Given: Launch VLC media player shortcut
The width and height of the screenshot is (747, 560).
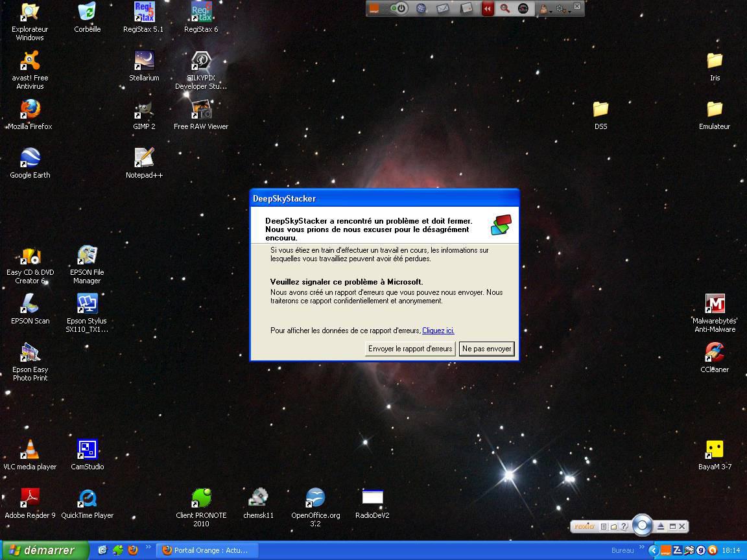Looking at the screenshot, I should (x=30, y=455).
